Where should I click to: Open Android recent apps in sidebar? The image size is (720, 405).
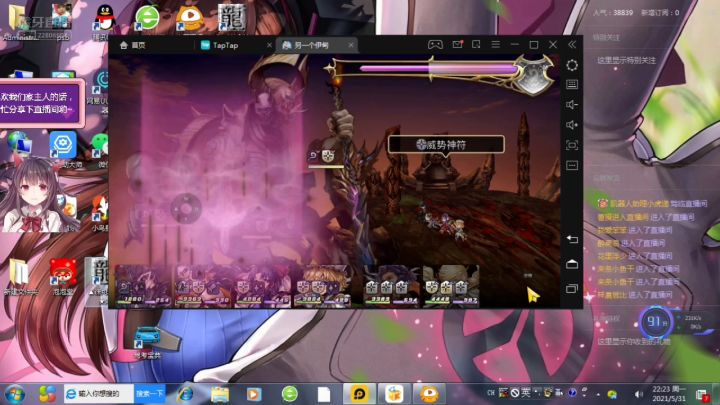[x=572, y=289]
